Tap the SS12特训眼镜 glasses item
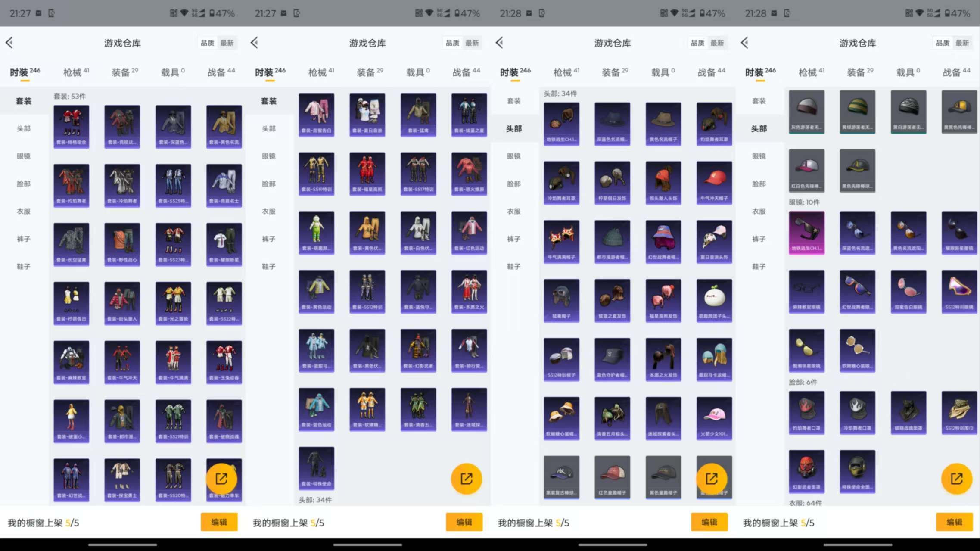 pyautogui.click(x=959, y=291)
